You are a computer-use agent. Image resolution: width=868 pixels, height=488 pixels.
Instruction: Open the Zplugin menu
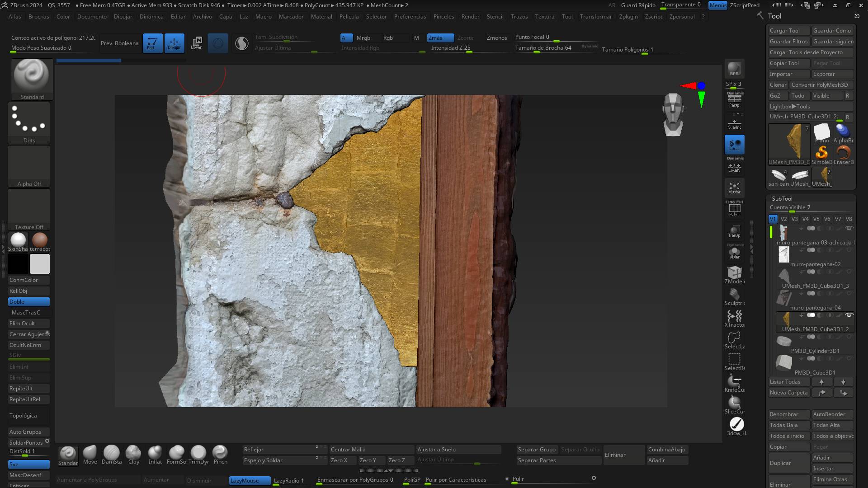click(x=628, y=16)
